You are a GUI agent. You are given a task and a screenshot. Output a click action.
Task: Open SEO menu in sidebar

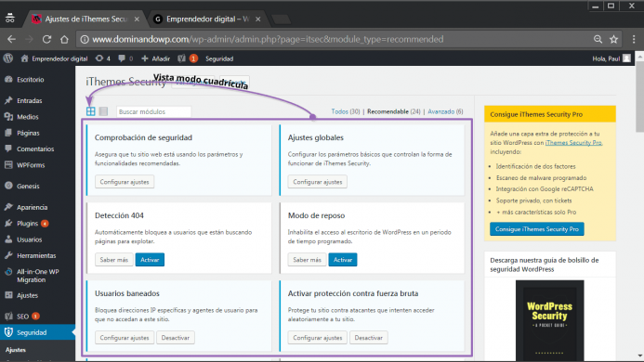coord(22,317)
